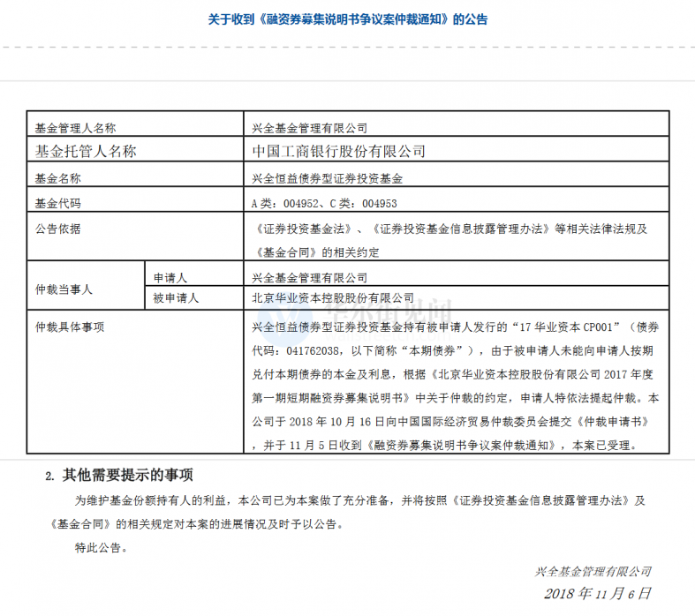Click the line '《基金合同》的相关约定'
This screenshot has height=616, width=695.
315,252
